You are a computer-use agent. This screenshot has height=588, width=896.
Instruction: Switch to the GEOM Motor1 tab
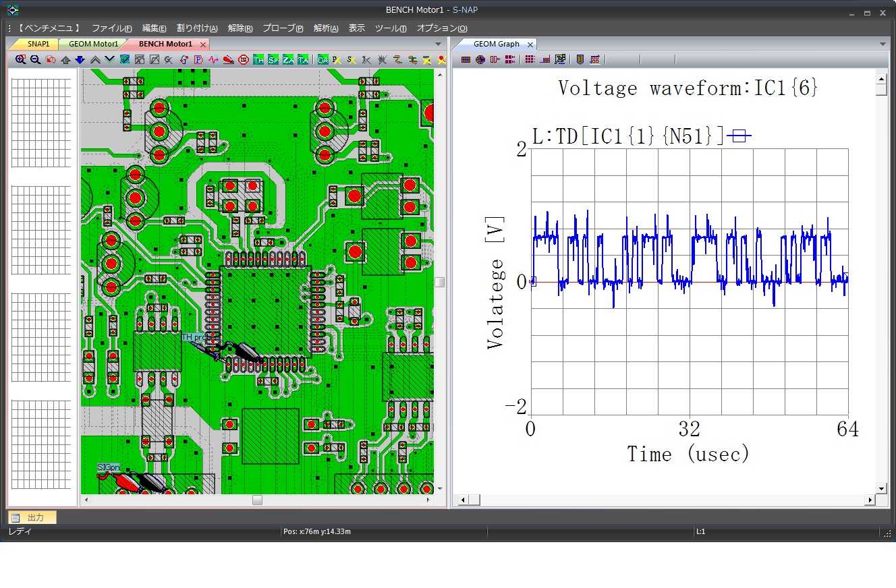(94, 44)
